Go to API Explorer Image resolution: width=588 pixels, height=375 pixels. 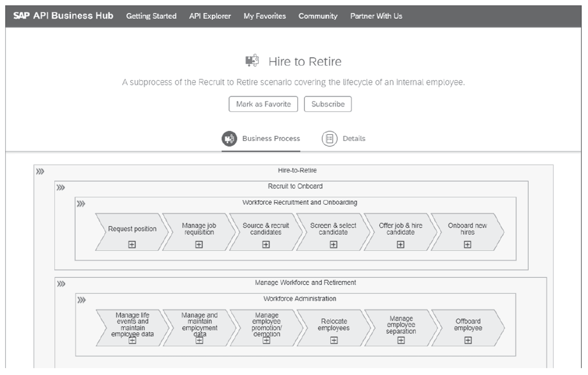point(210,16)
